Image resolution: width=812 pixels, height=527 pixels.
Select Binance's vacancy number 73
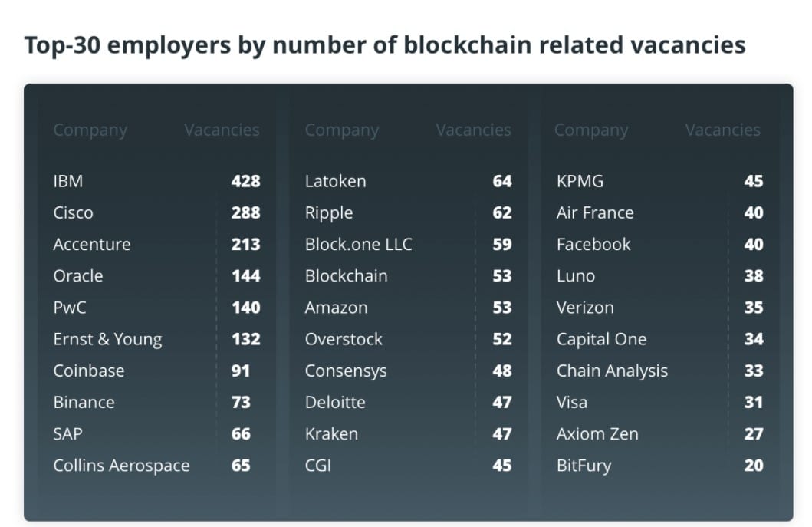[x=241, y=402]
